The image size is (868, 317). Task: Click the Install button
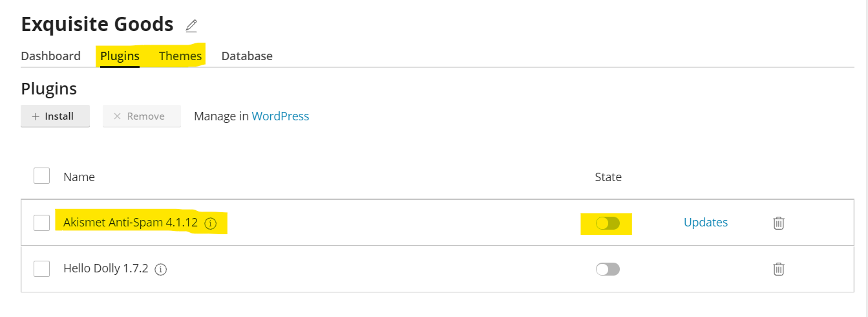[x=56, y=116]
